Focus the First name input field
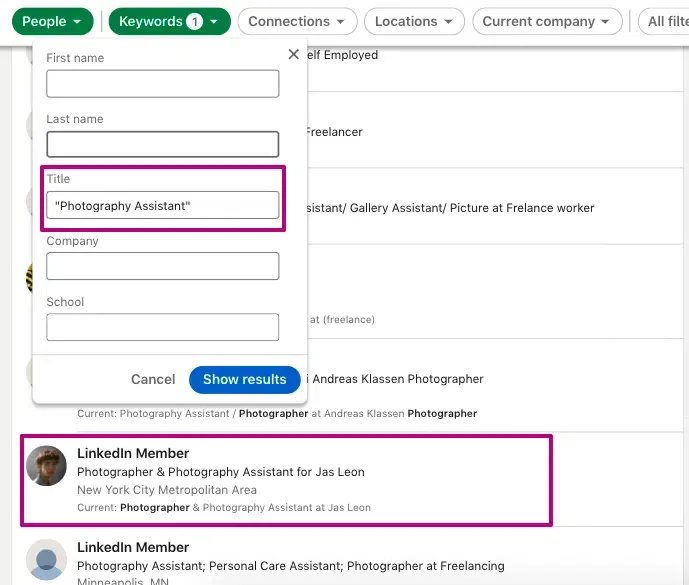The height and width of the screenshot is (585, 689). (163, 84)
